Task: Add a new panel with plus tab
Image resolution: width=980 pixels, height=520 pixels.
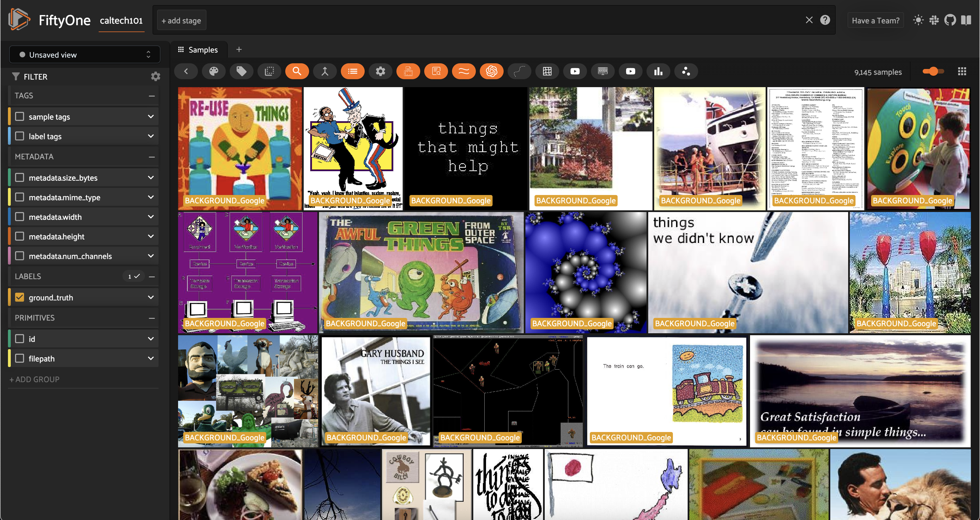Action: (x=239, y=49)
